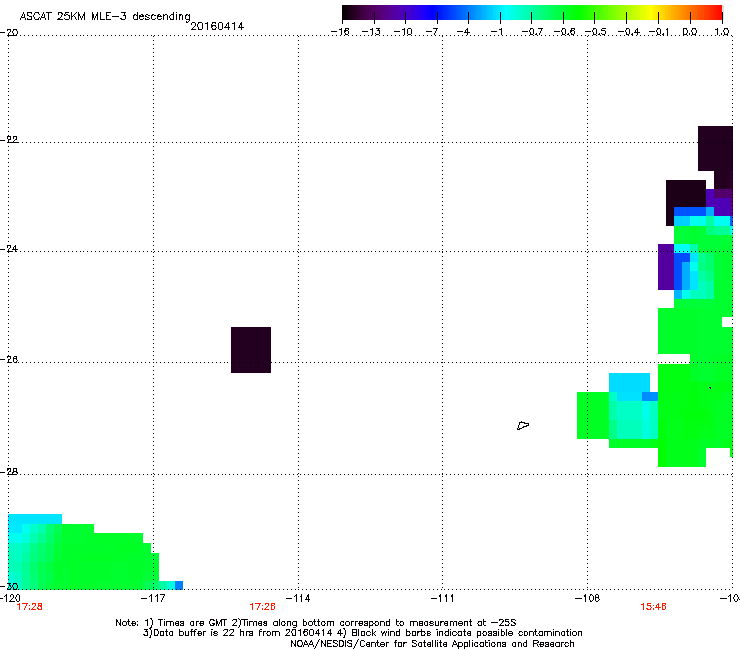740x650 pixels.
Task: Click the -1 color scale label
Action: coord(496,32)
